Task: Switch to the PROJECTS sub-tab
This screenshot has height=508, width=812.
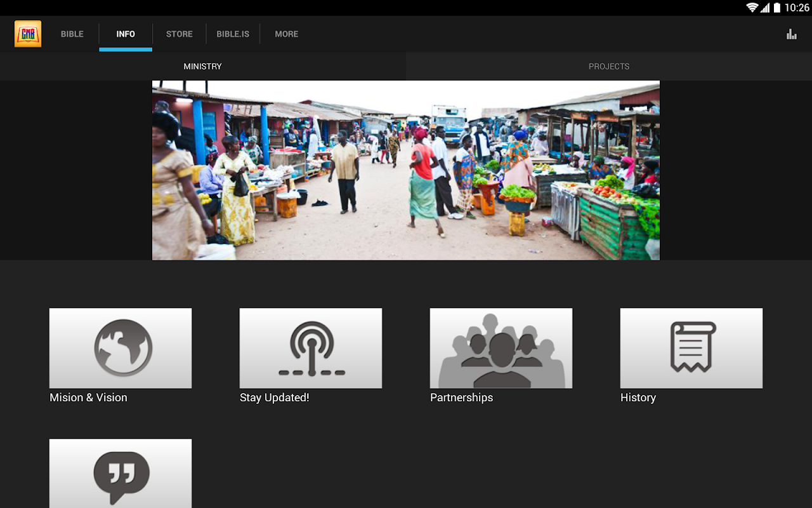Action: tap(609, 66)
